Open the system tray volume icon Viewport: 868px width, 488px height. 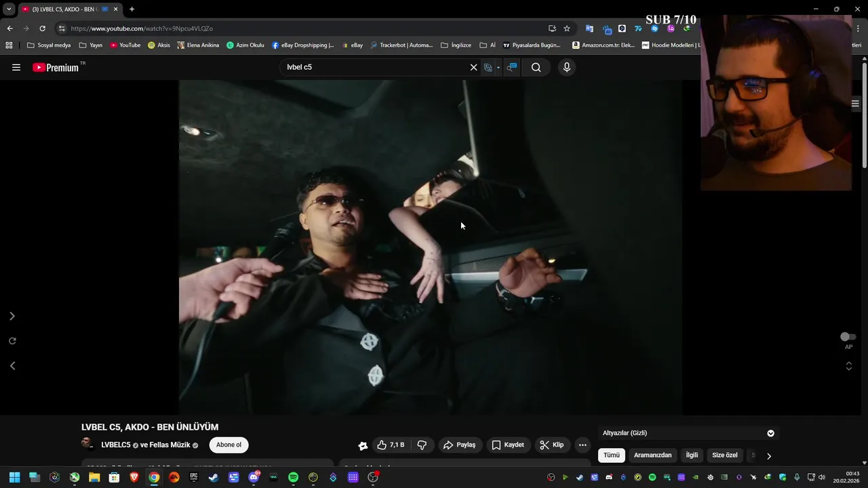coord(822,477)
